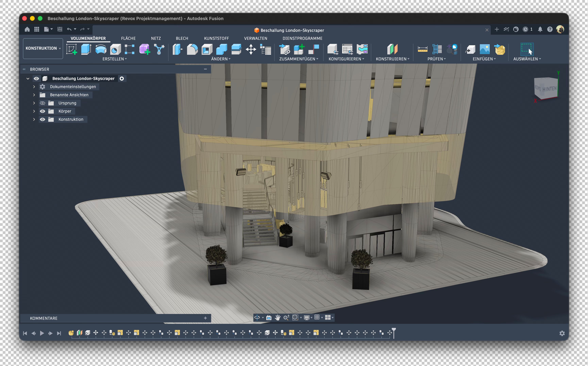This screenshot has width=588, height=366.
Task: Expand the Konstruktion folder
Action: point(34,119)
